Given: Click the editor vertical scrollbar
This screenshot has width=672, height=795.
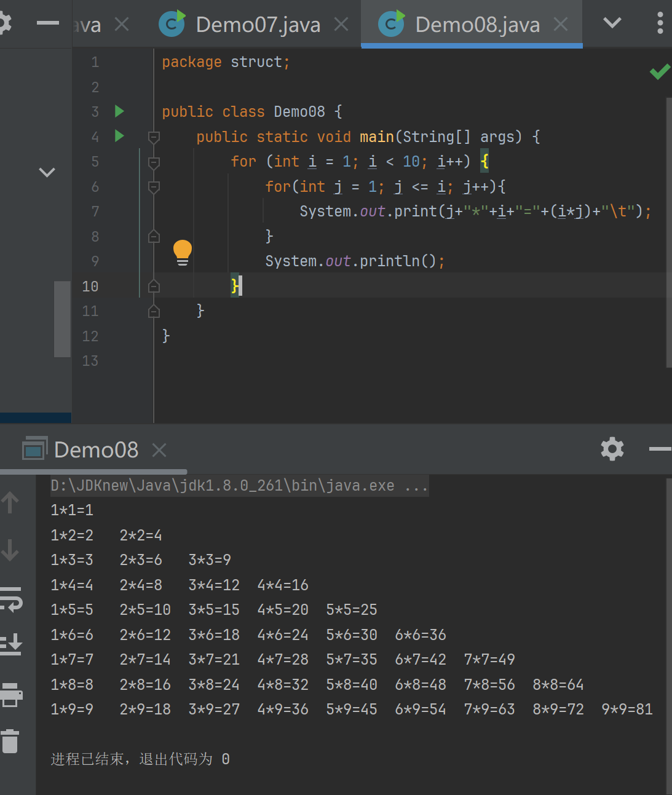Looking at the screenshot, I should pos(669,232).
